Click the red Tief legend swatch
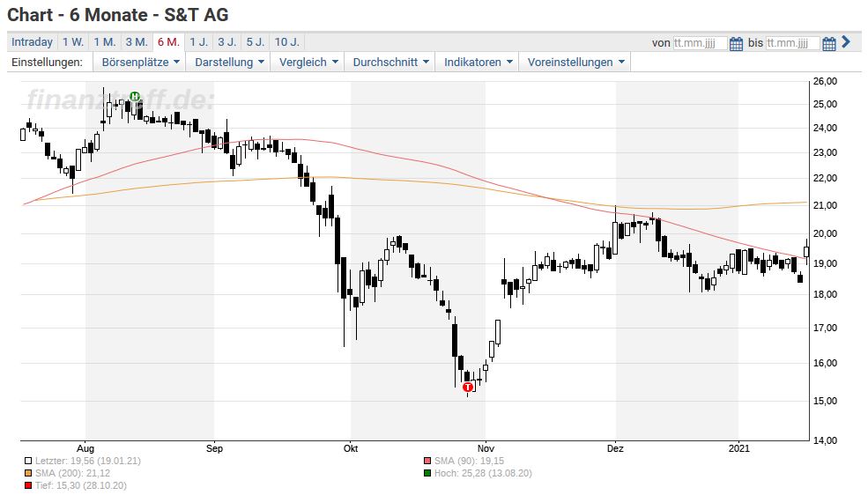This screenshot has height=495, width=868. (28, 485)
